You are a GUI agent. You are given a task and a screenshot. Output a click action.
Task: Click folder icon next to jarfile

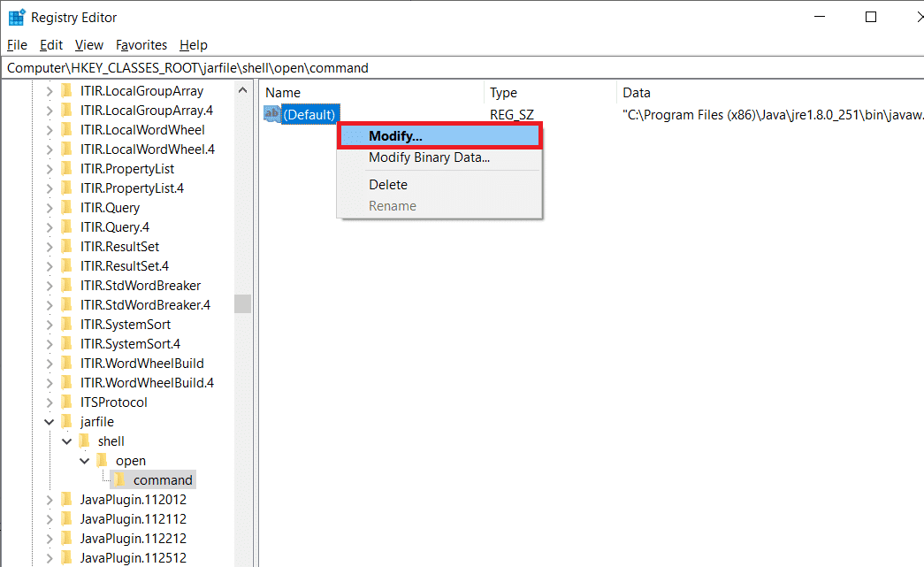click(67, 421)
